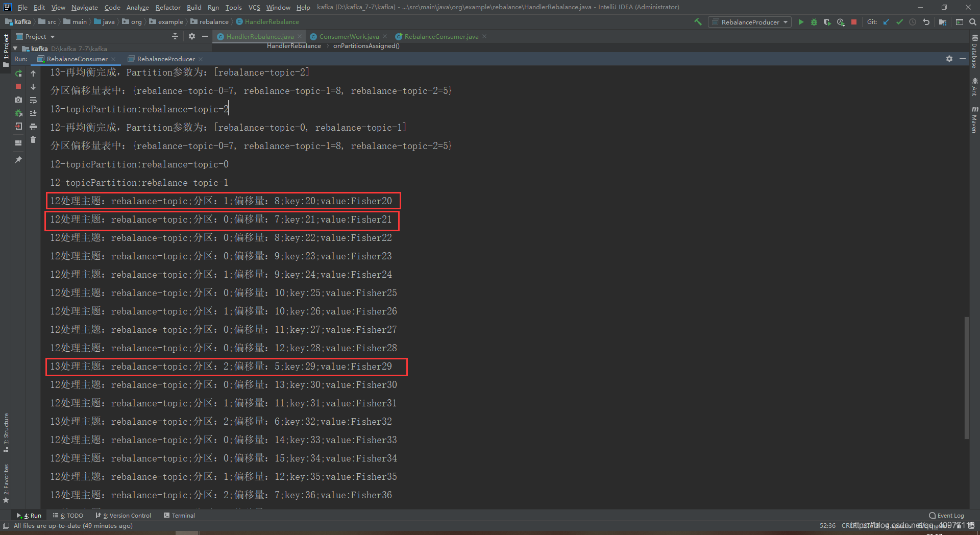Dump threads with the camera icon

pos(18,100)
